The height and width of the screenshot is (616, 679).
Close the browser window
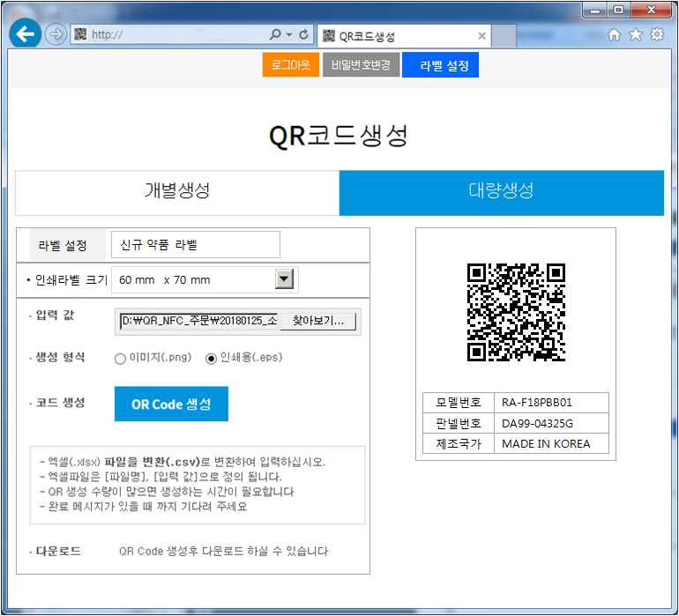651,10
